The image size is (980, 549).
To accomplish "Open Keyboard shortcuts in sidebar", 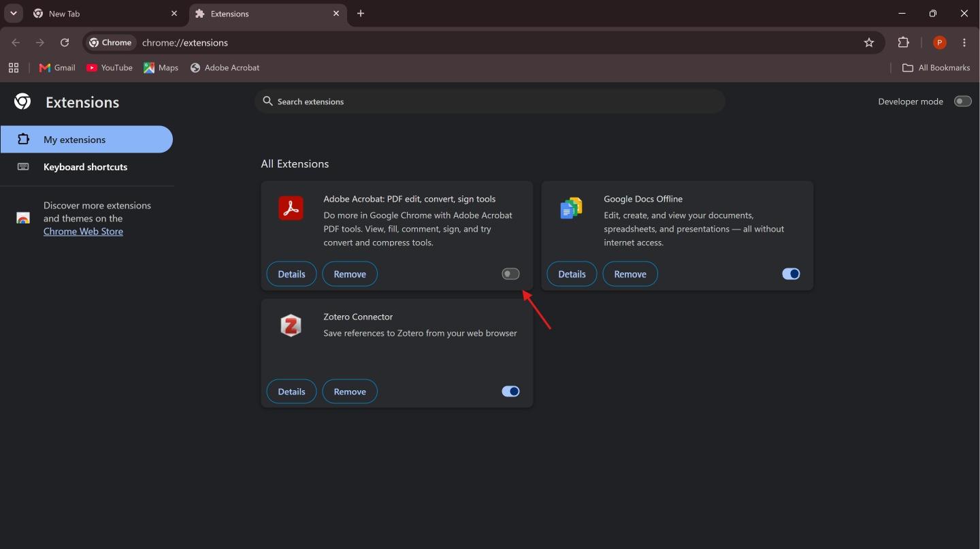I will [x=86, y=167].
